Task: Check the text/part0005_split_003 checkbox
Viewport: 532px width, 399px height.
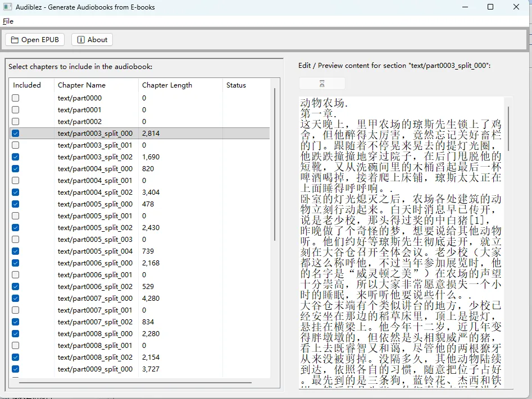Action: point(15,239)
